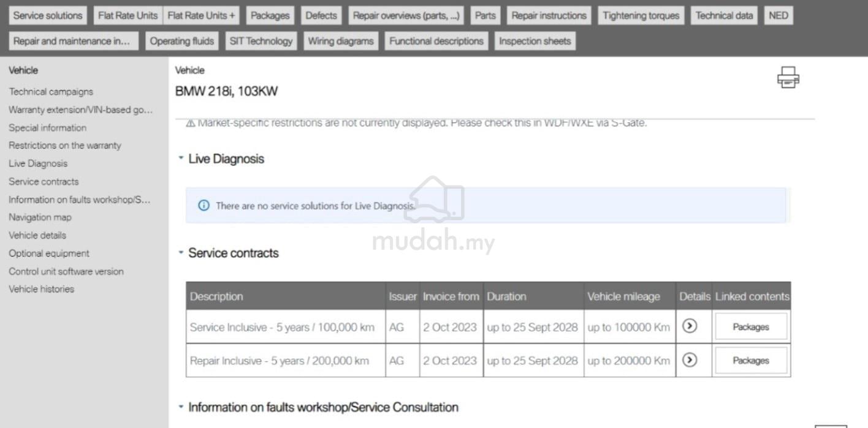This screenshot has width=868, height=428.
Task: Collapse the Live Diagnosis section
Action: 181,159
